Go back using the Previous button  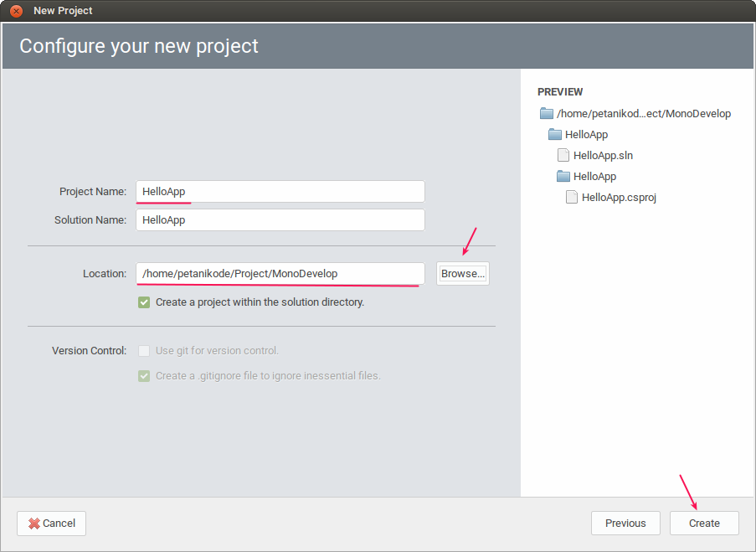pyautogui.click(x=625, y=523)
